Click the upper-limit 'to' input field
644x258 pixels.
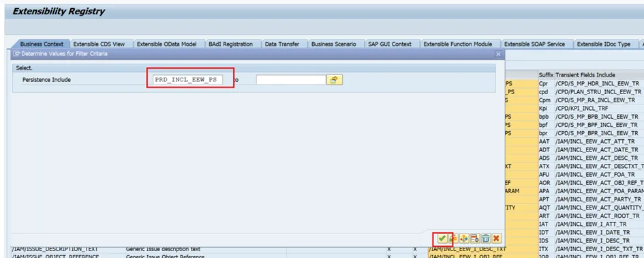291,80
